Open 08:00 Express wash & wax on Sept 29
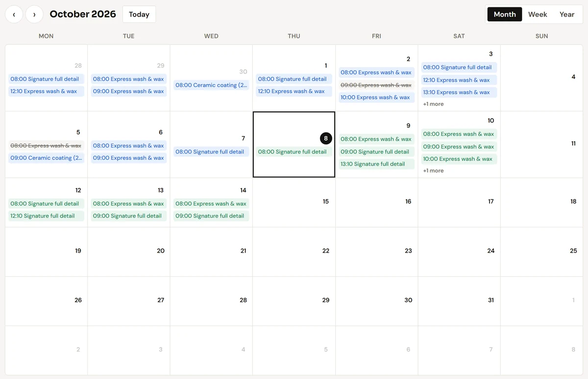The image size is (588, 379). (x=128, y=79)
